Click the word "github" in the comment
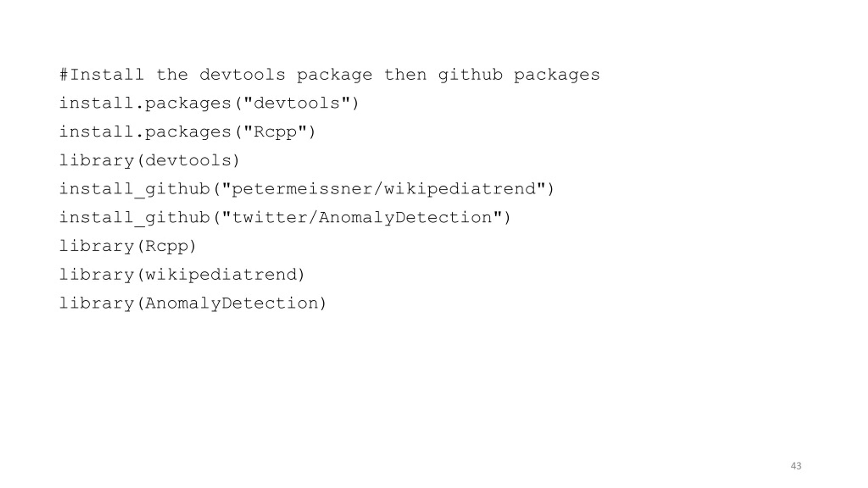The height and width of the screenshot is (488, 868). pyautogui.click(x=470, y=75)
